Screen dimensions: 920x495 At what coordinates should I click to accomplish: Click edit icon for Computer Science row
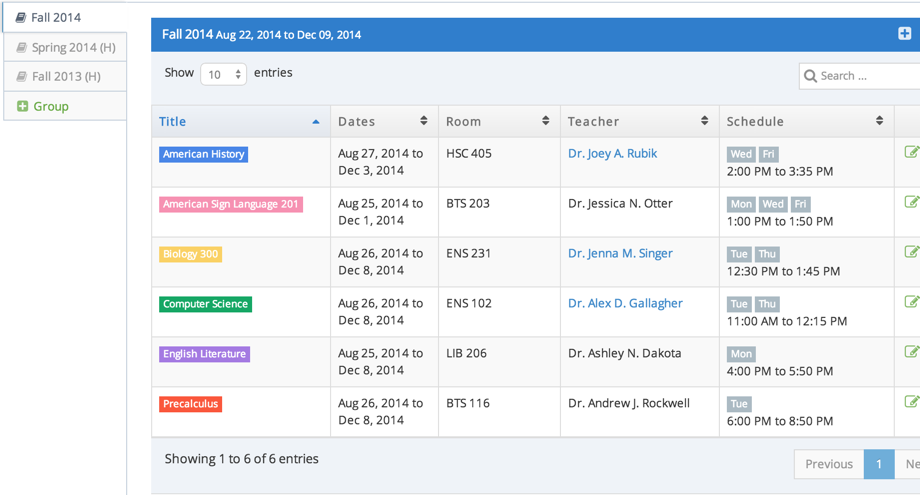pyautogui.click(x=911, y=302)
